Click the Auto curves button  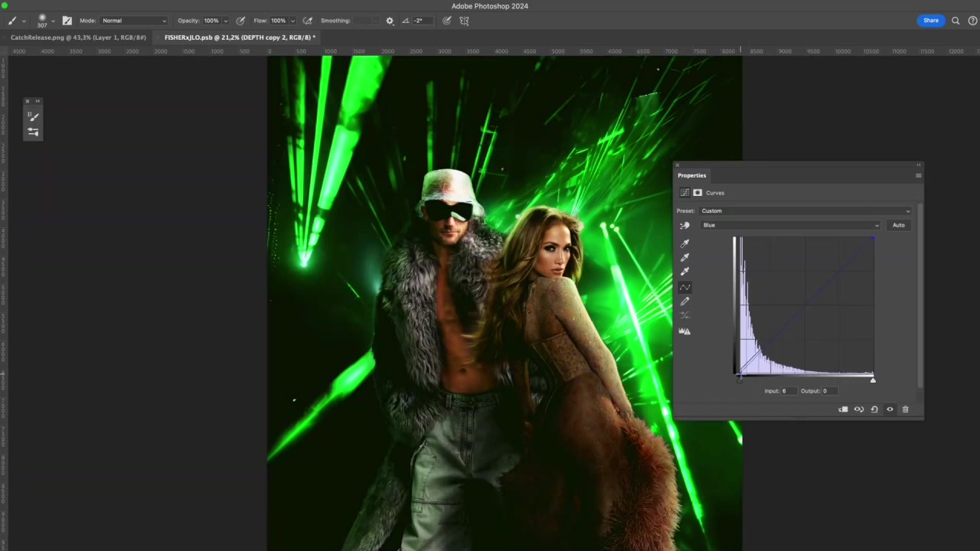[898, 225]
